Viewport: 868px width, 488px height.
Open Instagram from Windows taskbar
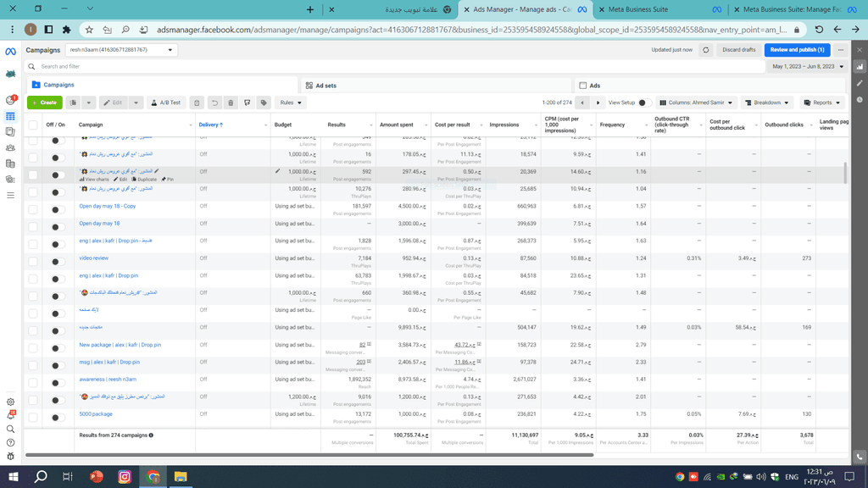click(125, 476)
